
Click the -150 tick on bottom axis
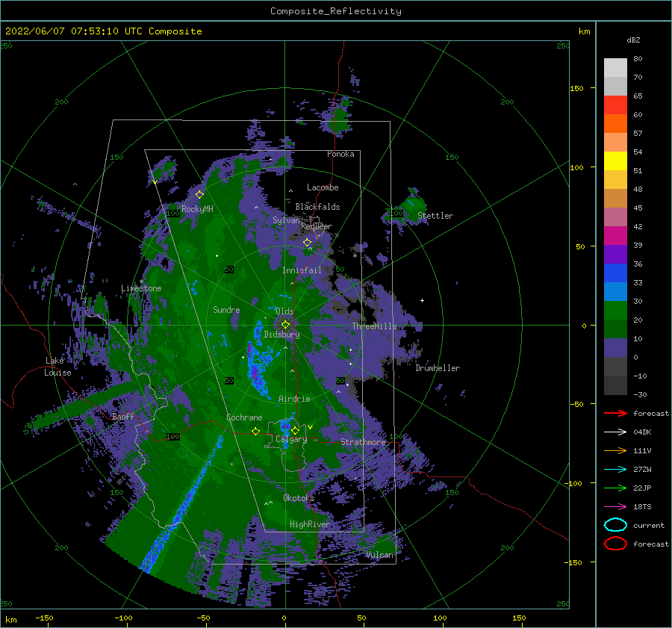tap(44, 618)
